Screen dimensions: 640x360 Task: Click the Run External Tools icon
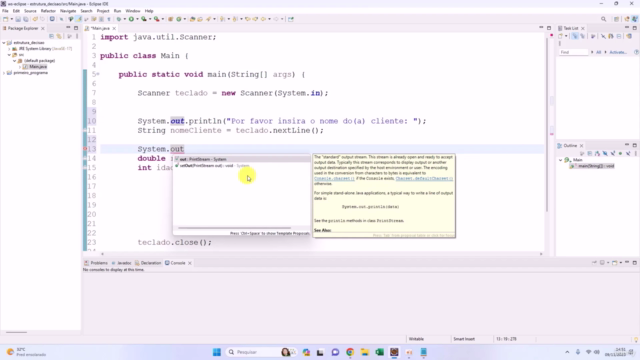[156, 19]
